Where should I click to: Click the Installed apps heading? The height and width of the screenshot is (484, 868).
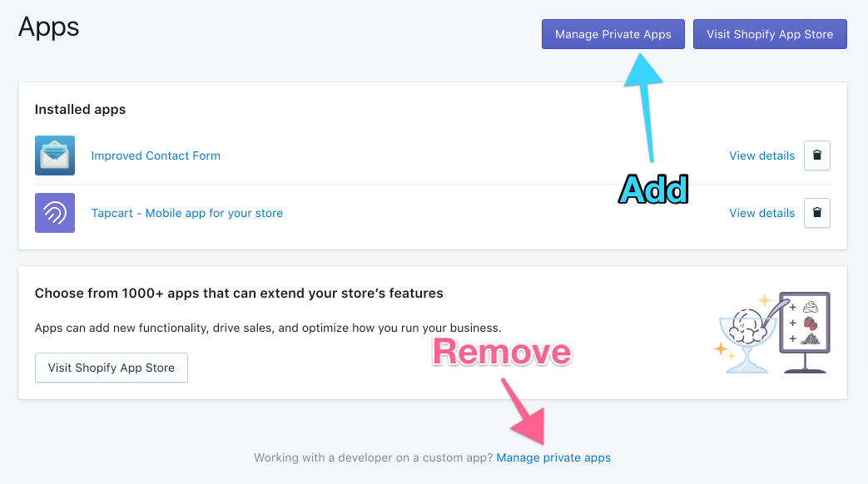pyautogui.click(x=80, y=109)
